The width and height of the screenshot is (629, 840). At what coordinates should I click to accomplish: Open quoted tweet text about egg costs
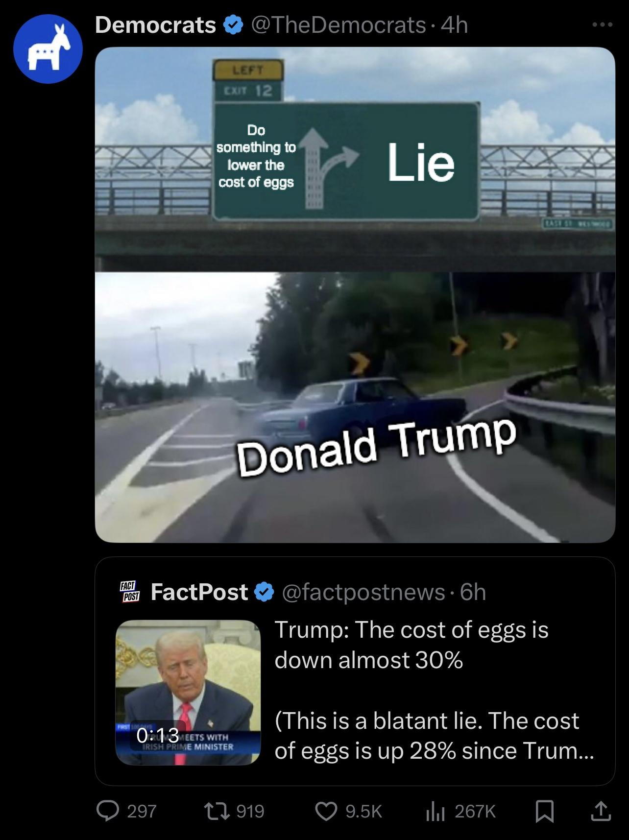click(x=434, y=690)
